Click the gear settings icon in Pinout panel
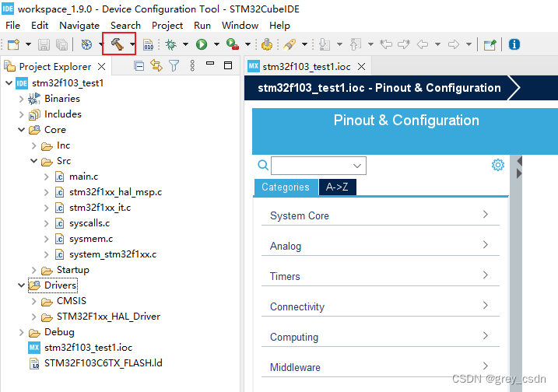Viewport: 558px width, 392px height. click(498, 165)
